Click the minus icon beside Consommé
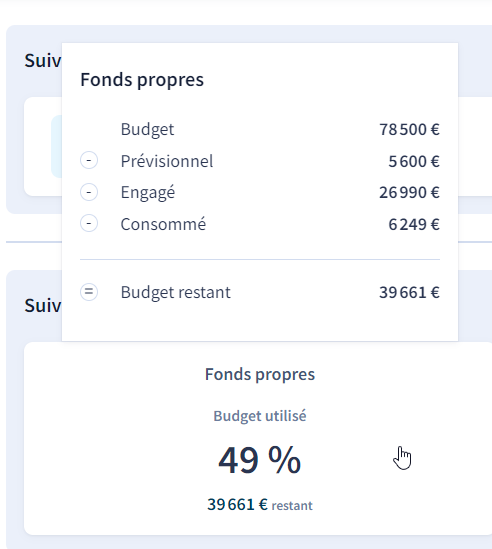The image size is (492, 549). coord(89,223)
